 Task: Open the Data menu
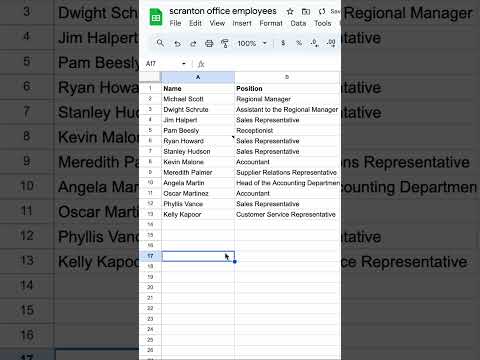point(298,23)
